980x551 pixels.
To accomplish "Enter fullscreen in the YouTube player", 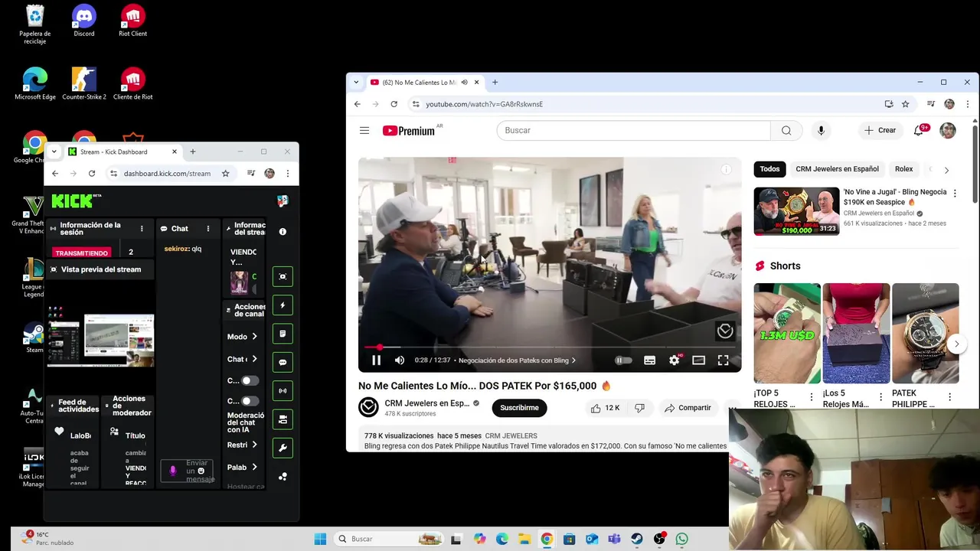I will [x=723, y=360].
